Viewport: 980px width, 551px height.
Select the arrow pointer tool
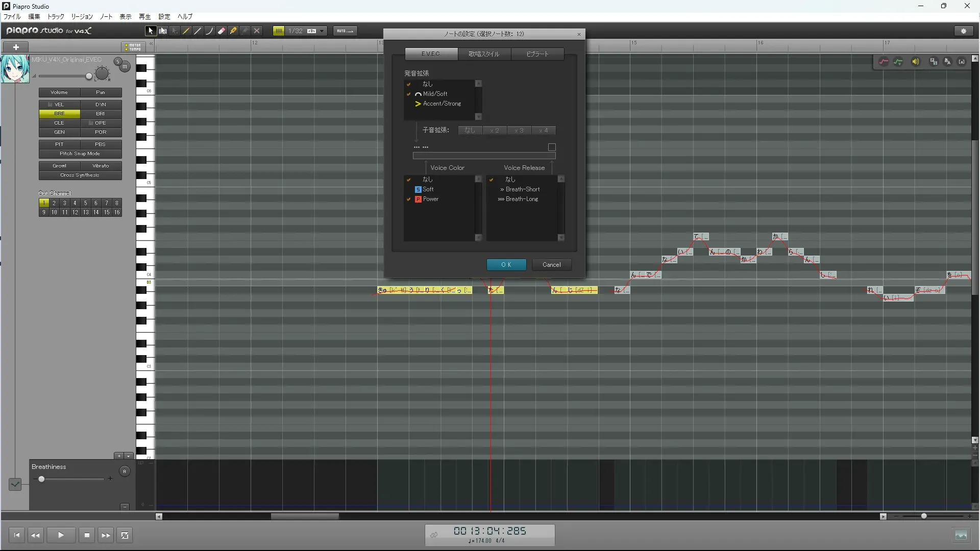pos(150,31)
